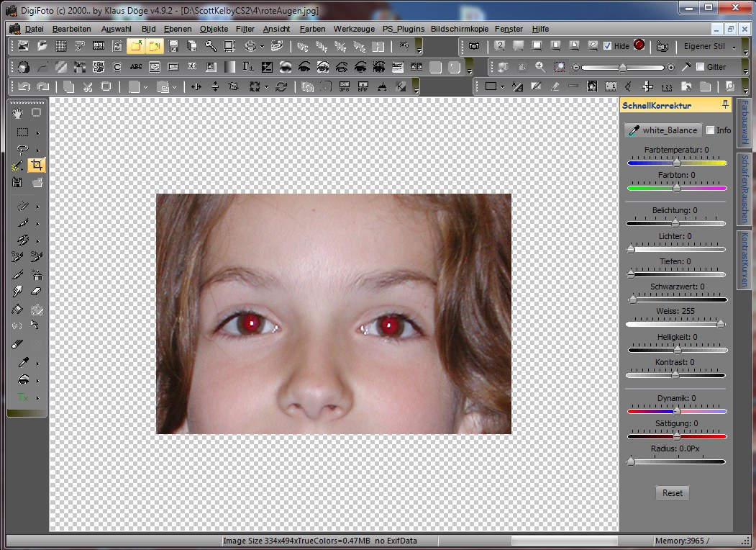The image size is (756, 550).
Task: Click the Save as JPG icon
Action: pos(344,86)
